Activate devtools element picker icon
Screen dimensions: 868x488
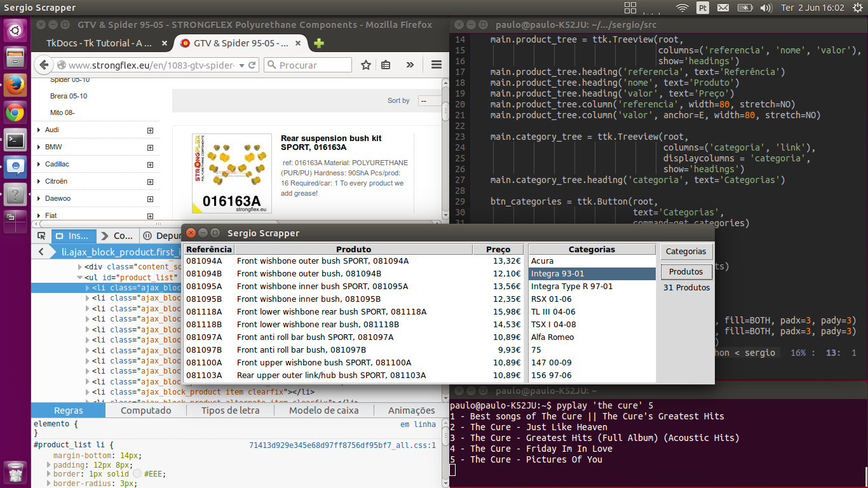41,235
